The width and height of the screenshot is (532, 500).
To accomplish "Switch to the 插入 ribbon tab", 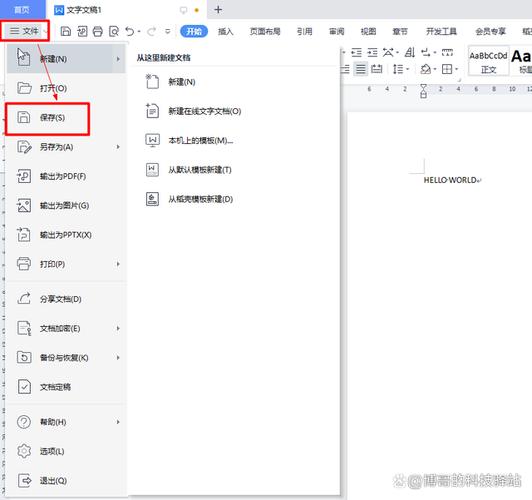I will pos(226,32).
